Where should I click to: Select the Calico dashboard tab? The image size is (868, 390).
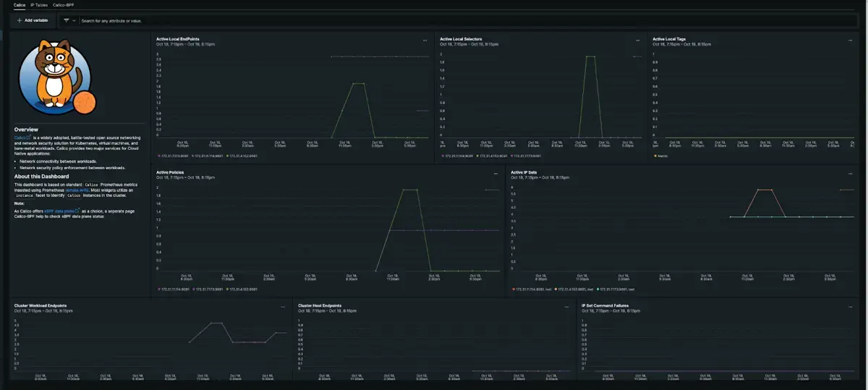pos(20,5)
